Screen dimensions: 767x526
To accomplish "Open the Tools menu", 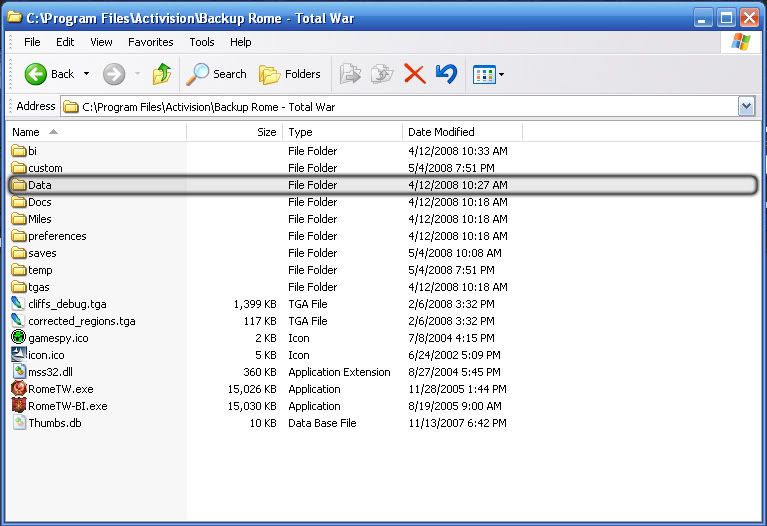I will pos(202,42).
